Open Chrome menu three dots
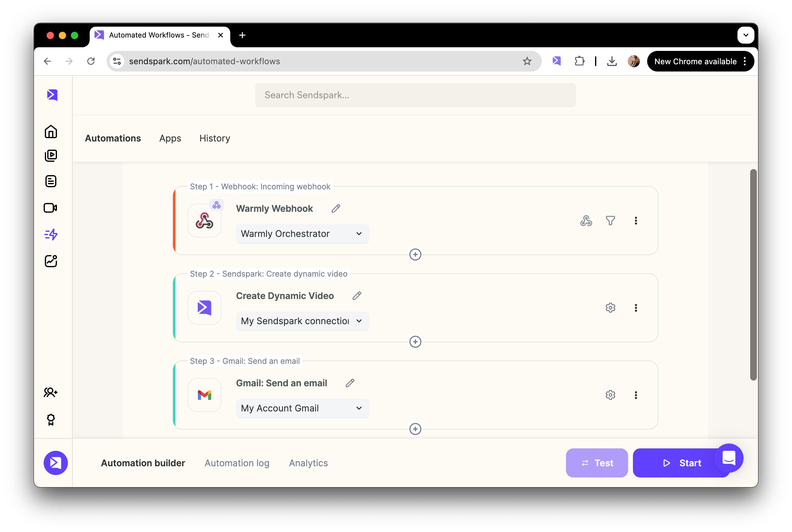The height and width of the screenshot is (532, 792). click(x=744, y=61)
